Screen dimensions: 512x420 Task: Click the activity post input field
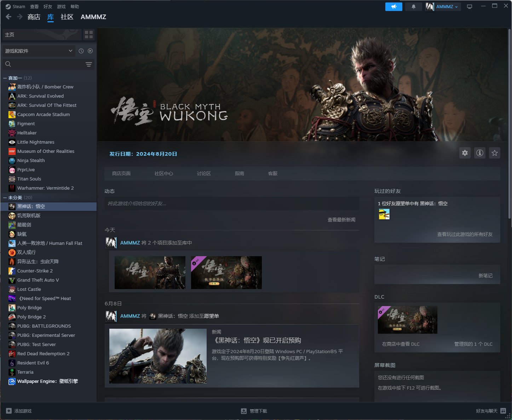tap(232, 203)
